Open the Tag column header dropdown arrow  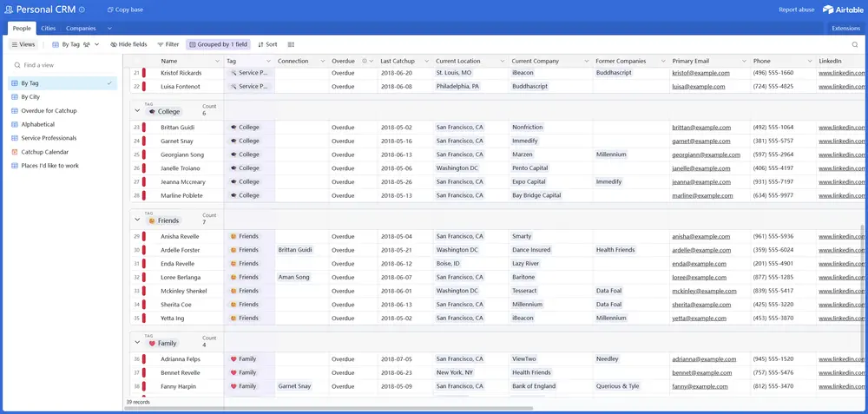click(x=268, y=61)
